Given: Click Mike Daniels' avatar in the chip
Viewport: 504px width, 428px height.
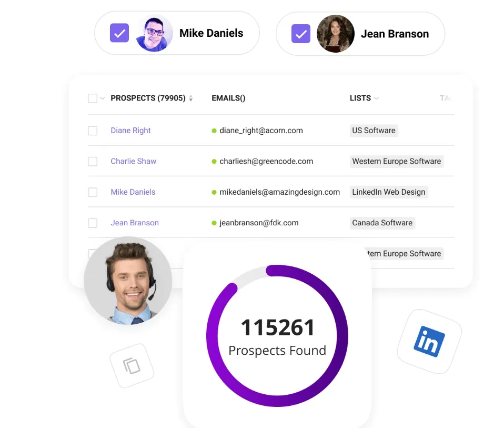Looking at the screenshot, I should click(x=154, y=33).
